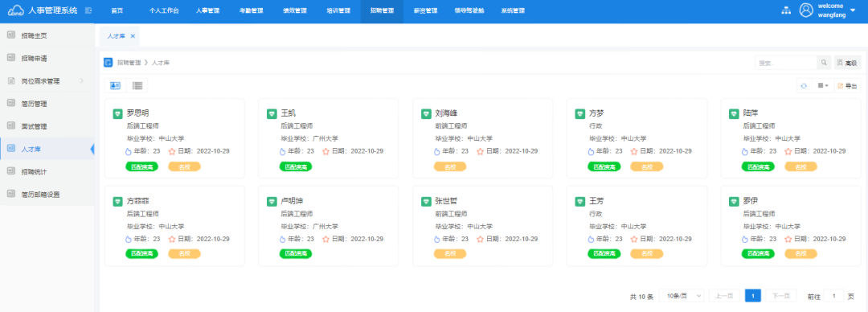
Task: Click the name 王芳 on the card
Action: (x=596, y=202)
